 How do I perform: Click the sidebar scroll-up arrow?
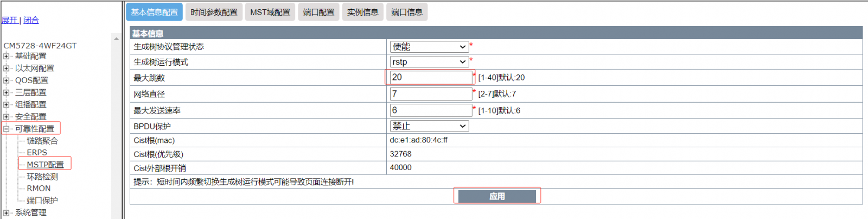[x=116, y=39]
